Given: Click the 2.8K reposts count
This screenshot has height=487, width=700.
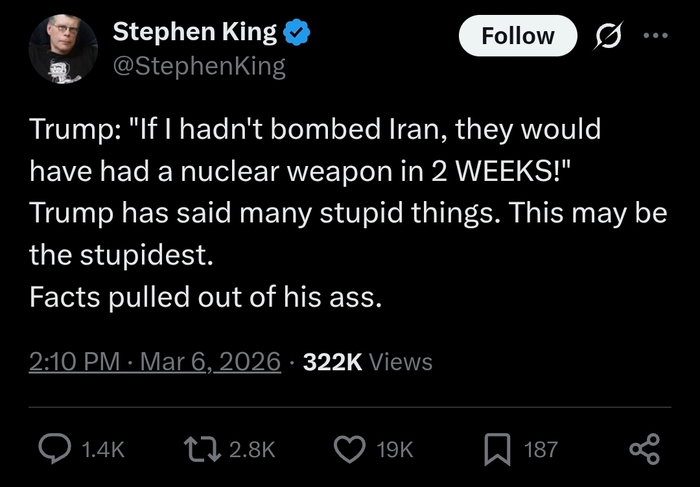Looking at the screenshot, I should [x=251, y=450].
